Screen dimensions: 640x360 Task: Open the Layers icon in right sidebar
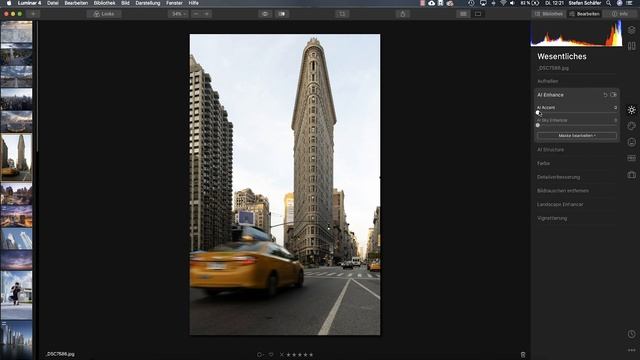point(631,30)
